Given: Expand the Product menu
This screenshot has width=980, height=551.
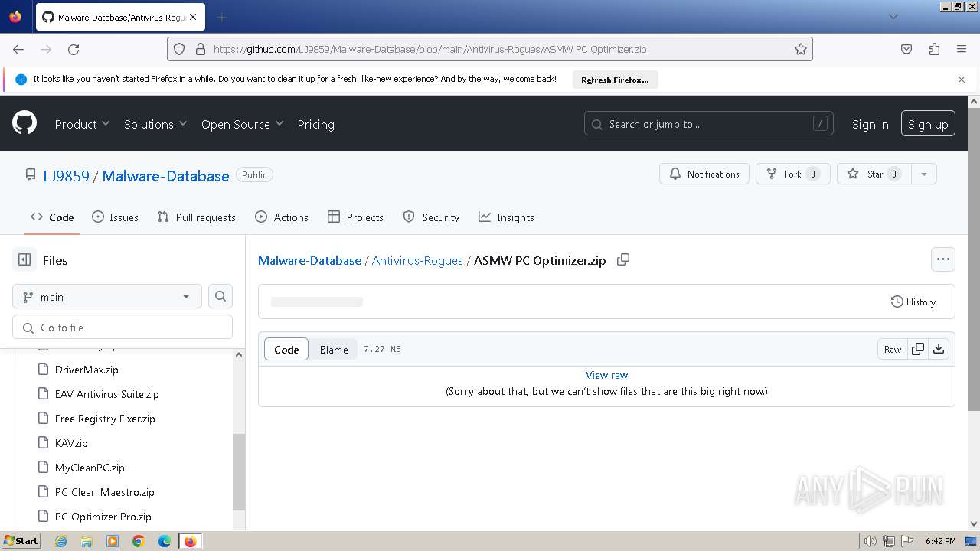Looking at the screenshot, I should pos(82,124).
